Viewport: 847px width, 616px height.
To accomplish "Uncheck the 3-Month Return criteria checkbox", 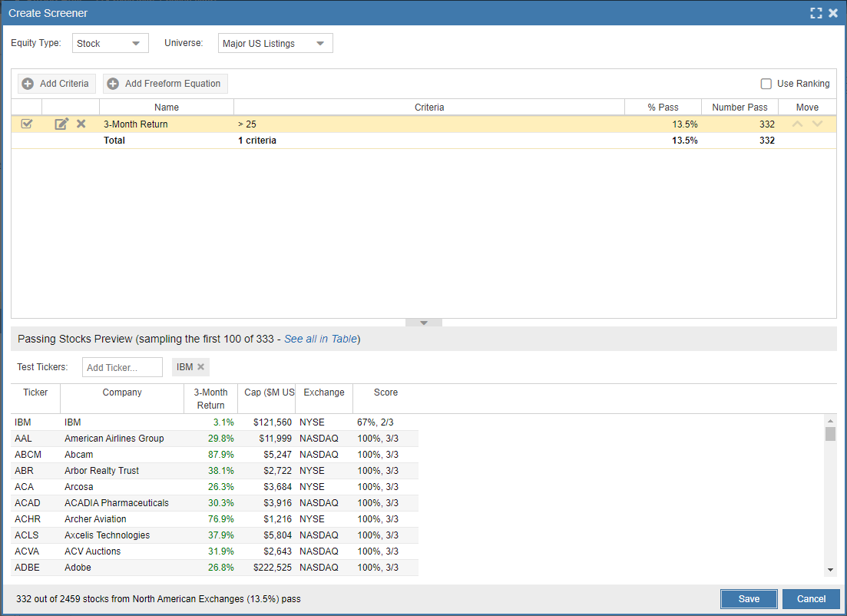I will tap(27, 124).
